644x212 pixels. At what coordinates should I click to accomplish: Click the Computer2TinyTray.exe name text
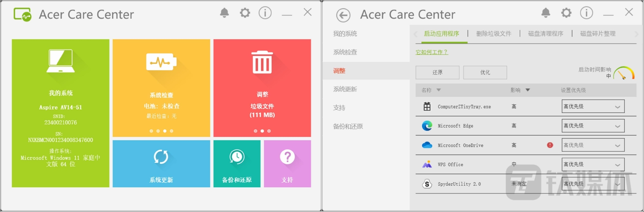tap(464, 107)
